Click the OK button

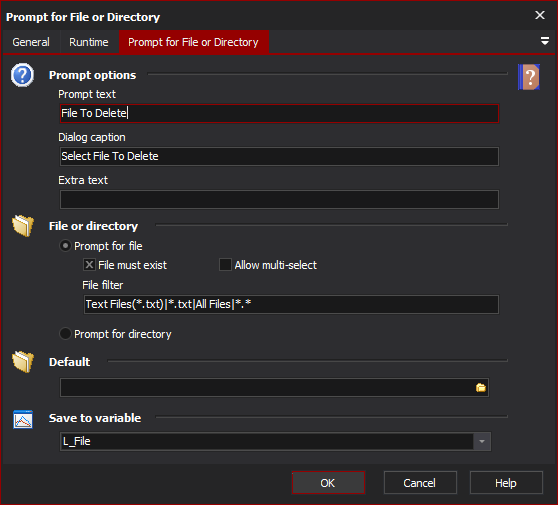pos(328,483)
